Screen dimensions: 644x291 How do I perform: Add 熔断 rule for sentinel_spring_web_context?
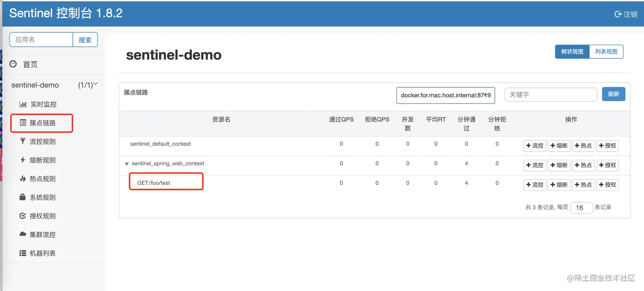point(559,165)
